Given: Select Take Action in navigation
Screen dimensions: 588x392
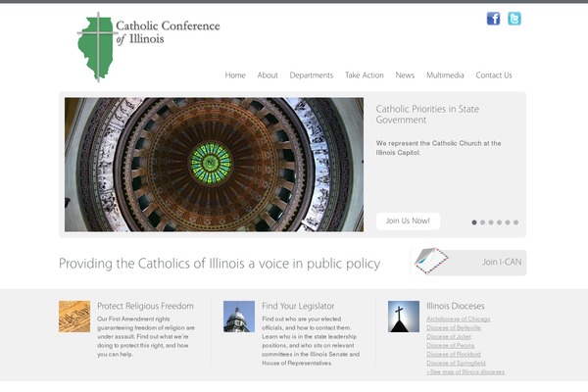Looking at the screenshot, I should coord(365,75).
